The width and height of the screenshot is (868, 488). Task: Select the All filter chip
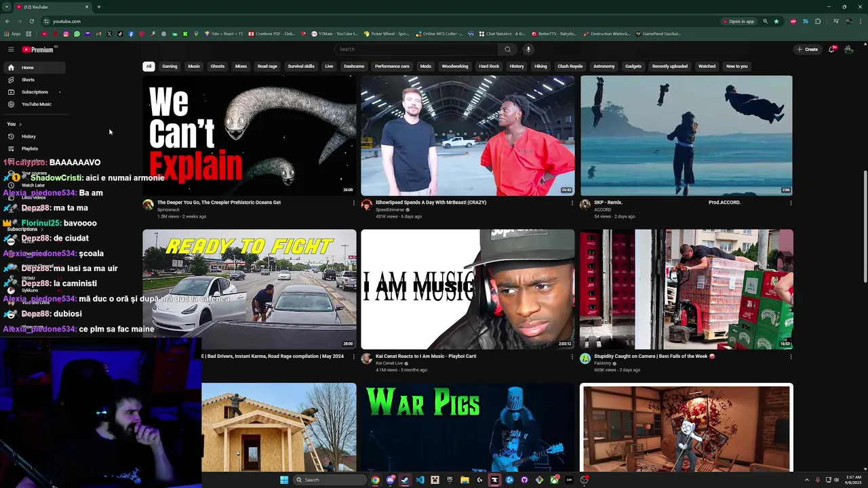click(149, 66)
